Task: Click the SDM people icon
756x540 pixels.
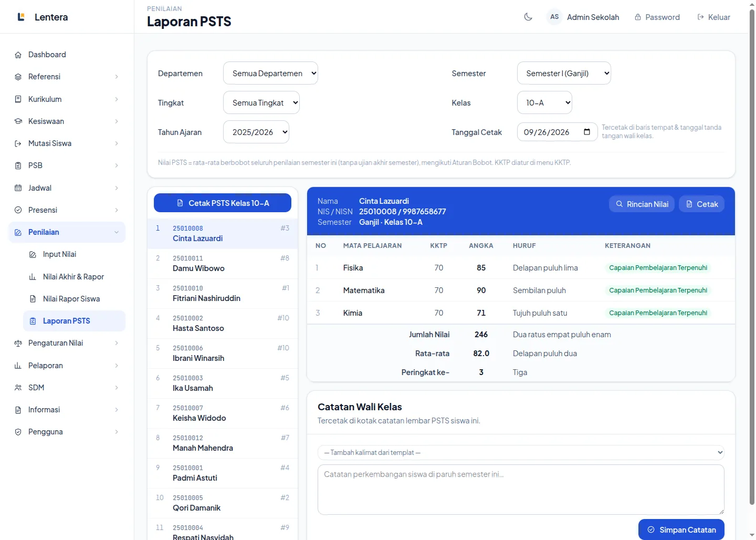Action: point(18,388)
